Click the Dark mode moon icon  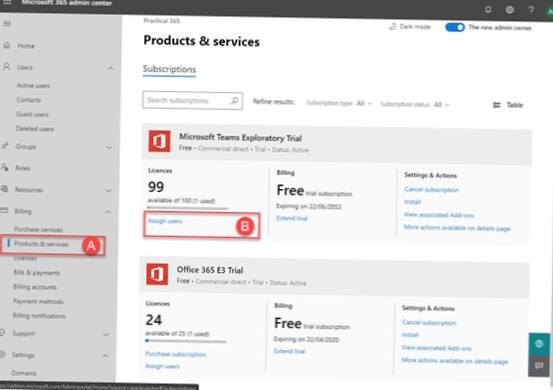(x=392, y=26)
